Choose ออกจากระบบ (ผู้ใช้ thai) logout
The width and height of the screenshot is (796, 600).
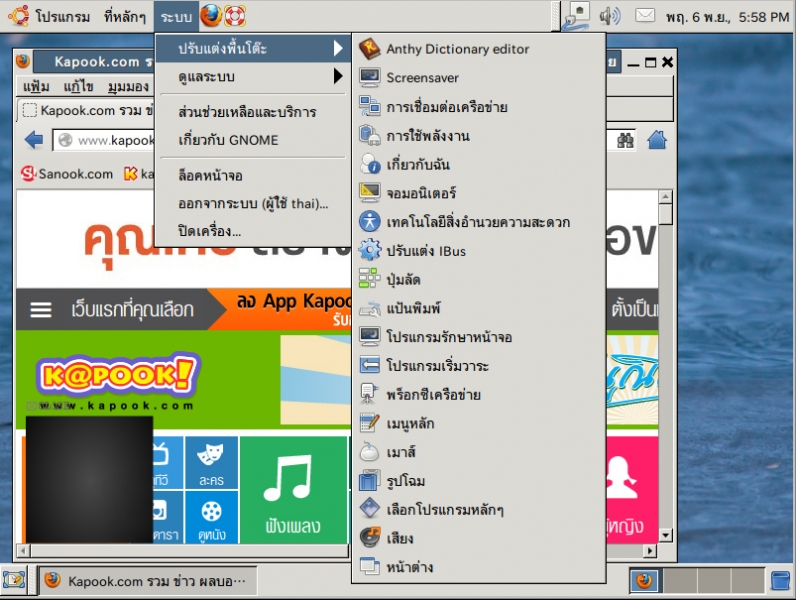pos(252,203)
